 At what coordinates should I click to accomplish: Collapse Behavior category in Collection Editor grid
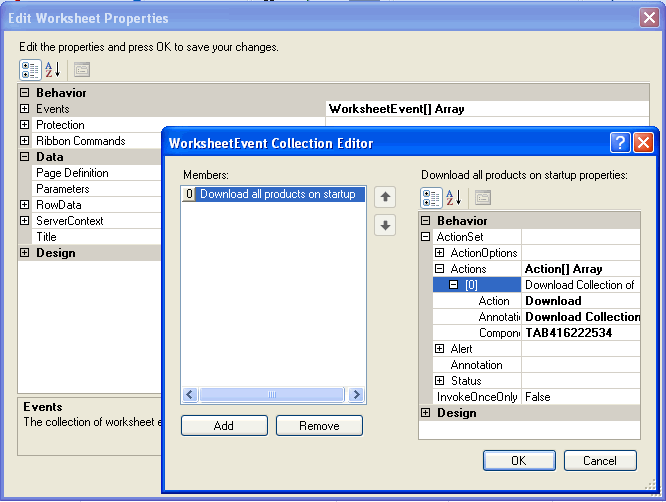(426, 220)
